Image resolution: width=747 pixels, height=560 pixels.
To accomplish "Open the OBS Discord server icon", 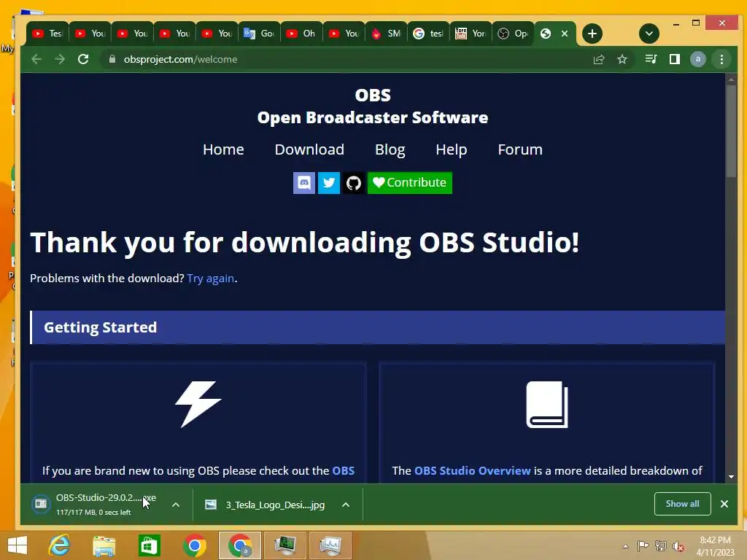I will click(x=304, y=183).
